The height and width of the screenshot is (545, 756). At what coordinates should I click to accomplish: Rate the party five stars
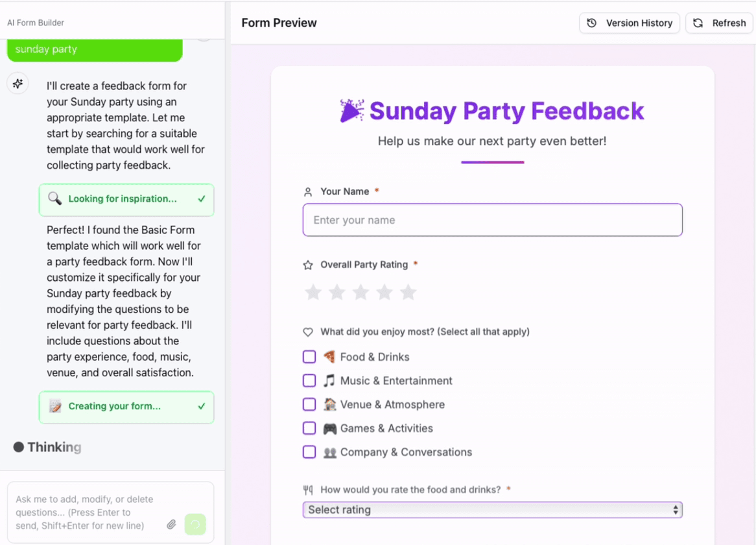(408, 293)
